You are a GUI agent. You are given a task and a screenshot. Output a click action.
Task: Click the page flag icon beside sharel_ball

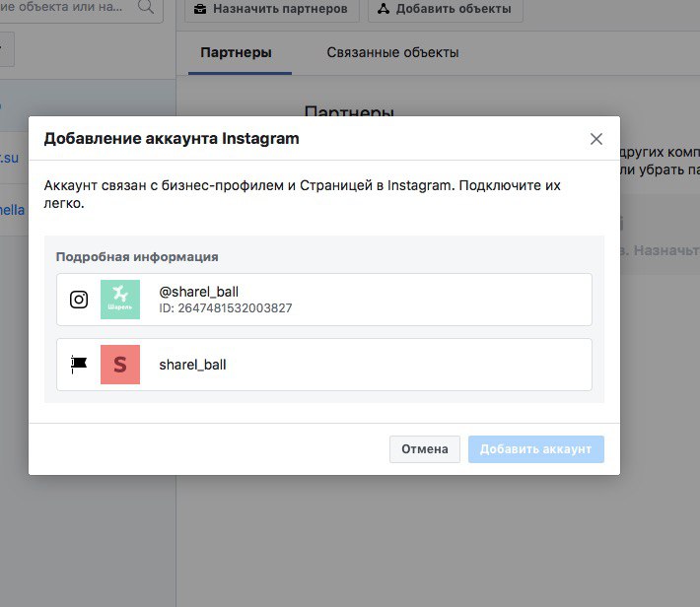(79, 365)
